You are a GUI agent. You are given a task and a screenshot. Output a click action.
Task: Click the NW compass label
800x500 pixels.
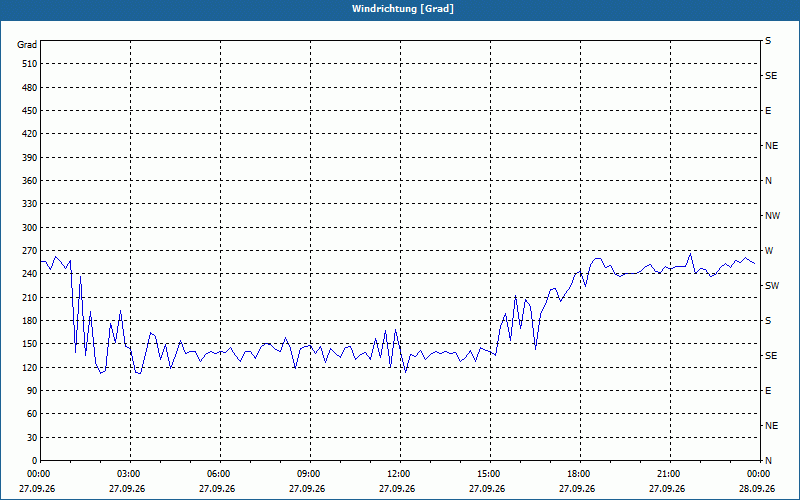772,216
